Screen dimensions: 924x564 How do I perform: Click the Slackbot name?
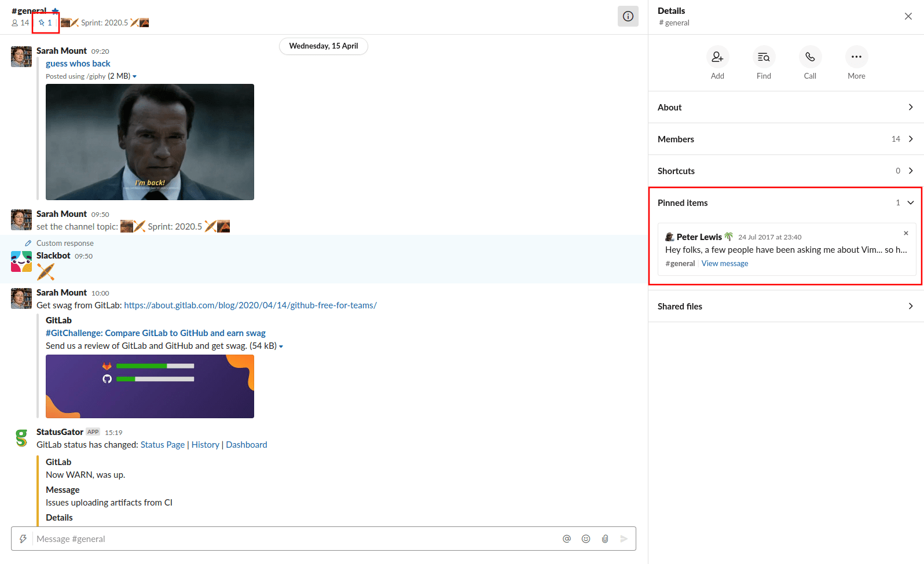(x=53, y=256)
